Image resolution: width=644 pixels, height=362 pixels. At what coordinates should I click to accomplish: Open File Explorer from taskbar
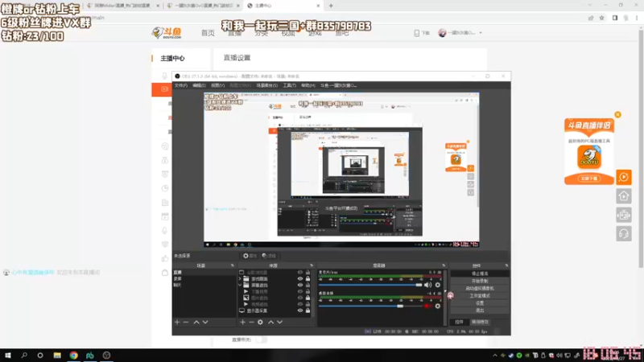click(x=57, y=356)
